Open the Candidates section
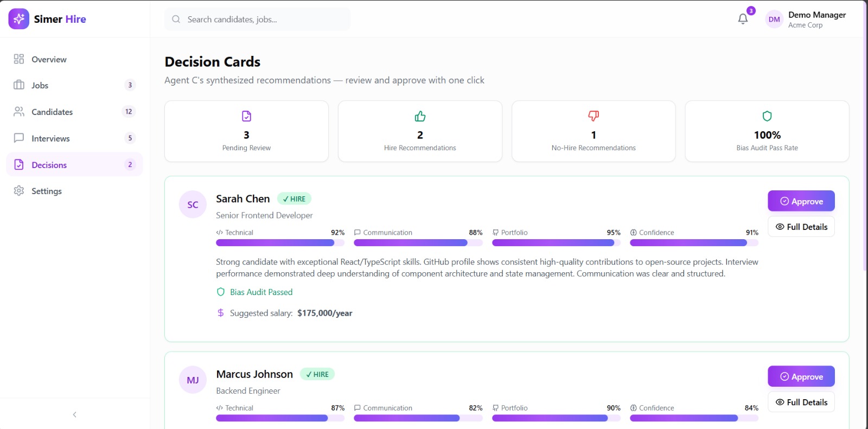The width and height of the screenshot is (868, 429). pyautogui.click(x=74, y=112)
